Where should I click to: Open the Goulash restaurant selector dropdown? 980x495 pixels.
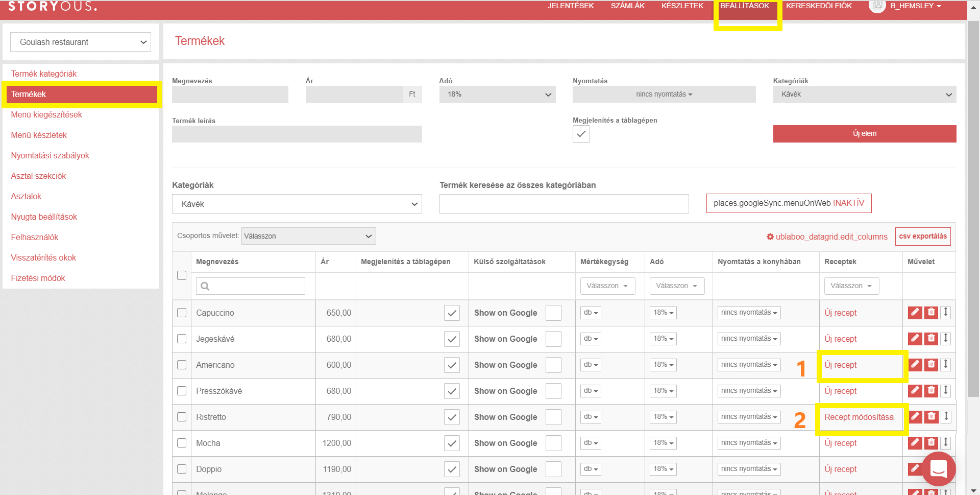coord(81,42)
